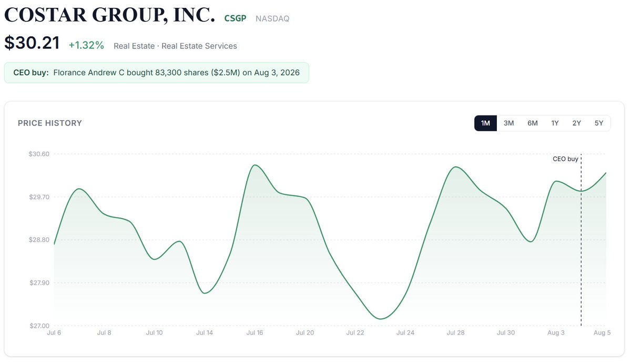Click the CSGP ticker symbol
The width and height of the screenshot is (631, 364).
pos(235,18)
